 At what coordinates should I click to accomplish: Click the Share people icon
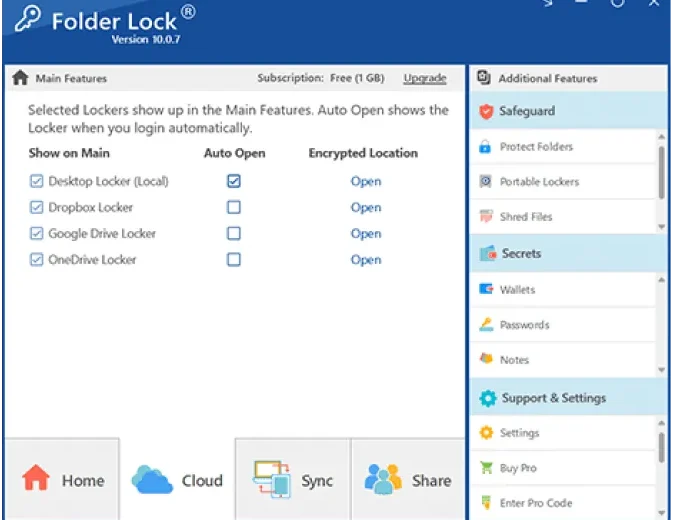pos(383,479)
